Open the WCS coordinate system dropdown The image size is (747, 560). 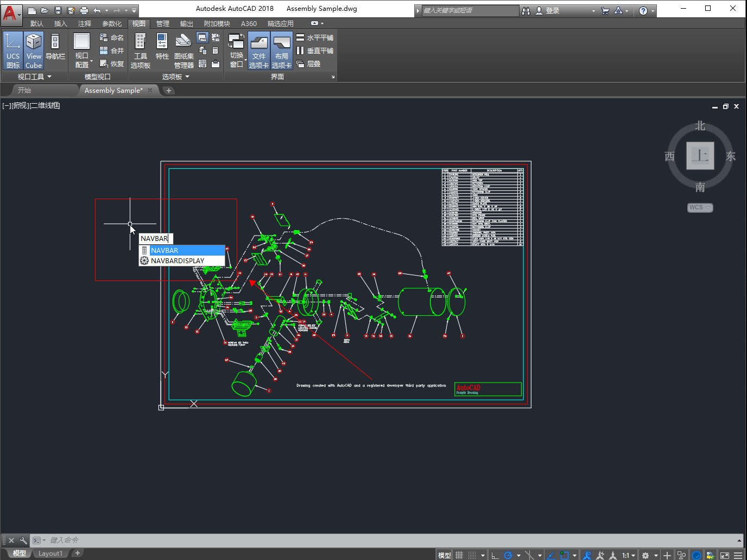tap(700, 207)
